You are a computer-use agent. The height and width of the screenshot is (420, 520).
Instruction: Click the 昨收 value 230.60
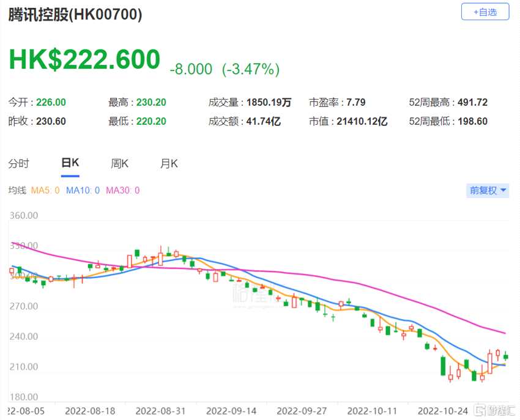pos(51,121)
